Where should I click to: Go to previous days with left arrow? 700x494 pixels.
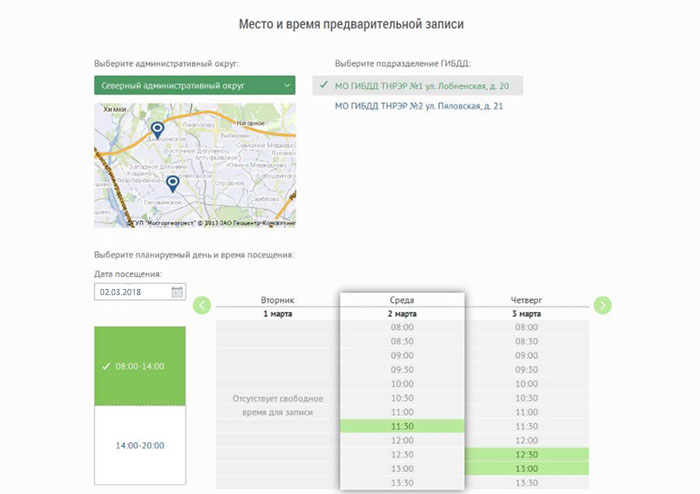[x=202, y=305]
